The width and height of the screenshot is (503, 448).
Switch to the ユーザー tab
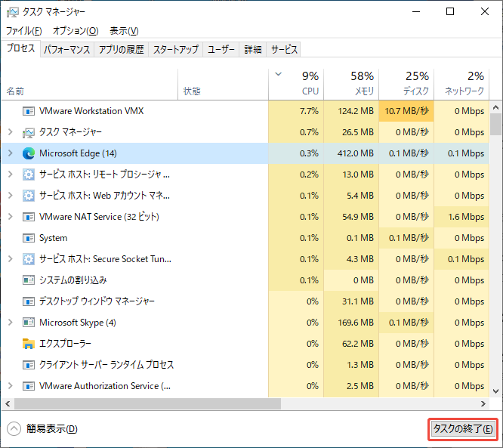221,49
